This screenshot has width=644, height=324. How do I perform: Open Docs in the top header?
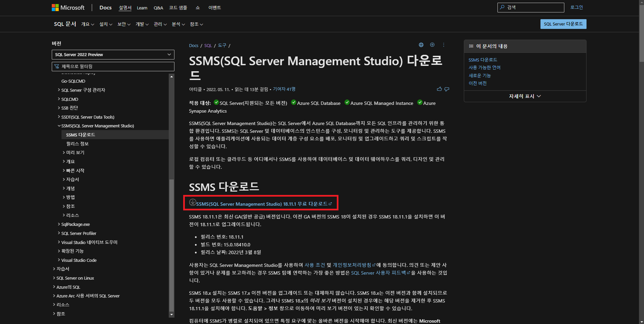[106, 7]
